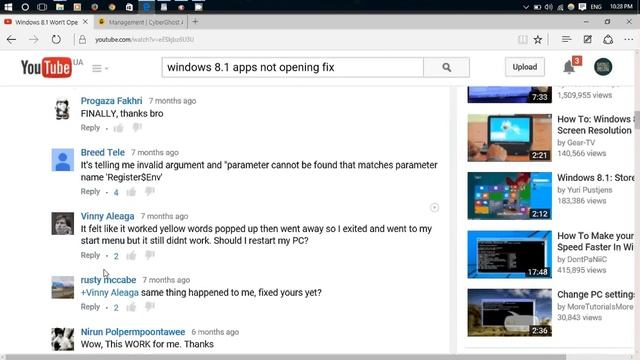Reply to rusty mccabe's comment

tap(90, 307)
